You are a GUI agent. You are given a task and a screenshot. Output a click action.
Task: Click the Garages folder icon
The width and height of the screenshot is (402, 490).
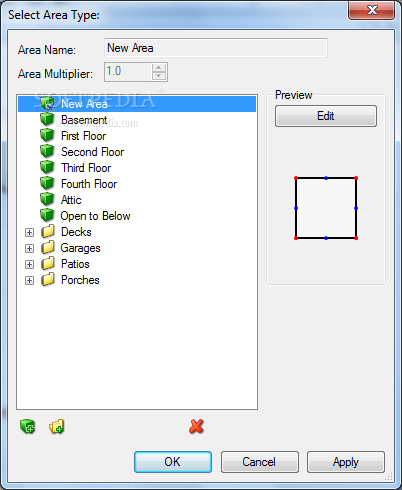pos(48,248)
